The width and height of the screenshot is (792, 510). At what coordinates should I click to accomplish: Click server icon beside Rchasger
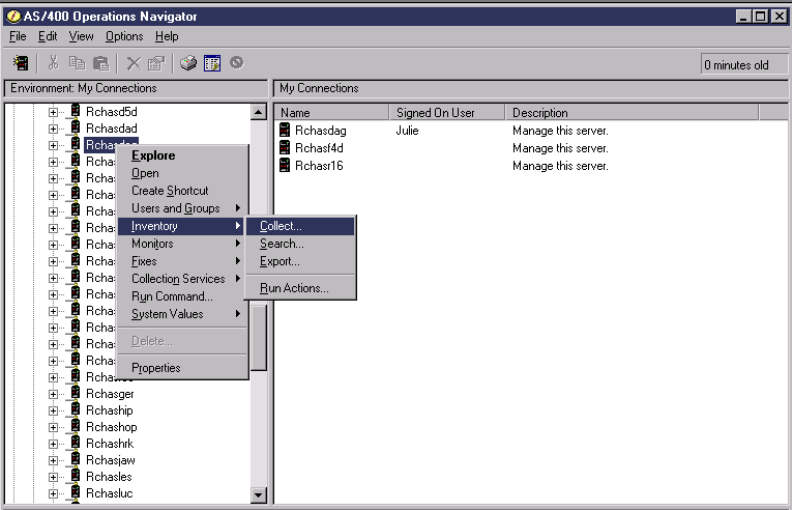(x=75, y=393)
